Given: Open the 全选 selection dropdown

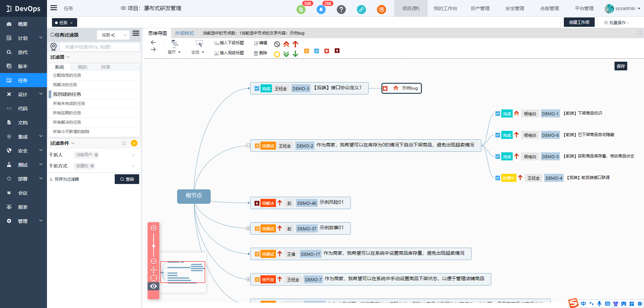Looking at the screenshot, I should 198,52.
